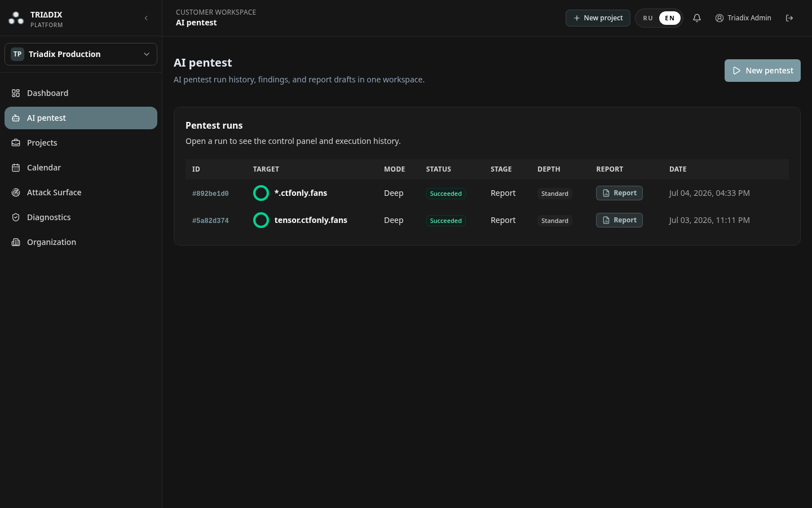Click the TARGET column header

(x=266, y=169)
